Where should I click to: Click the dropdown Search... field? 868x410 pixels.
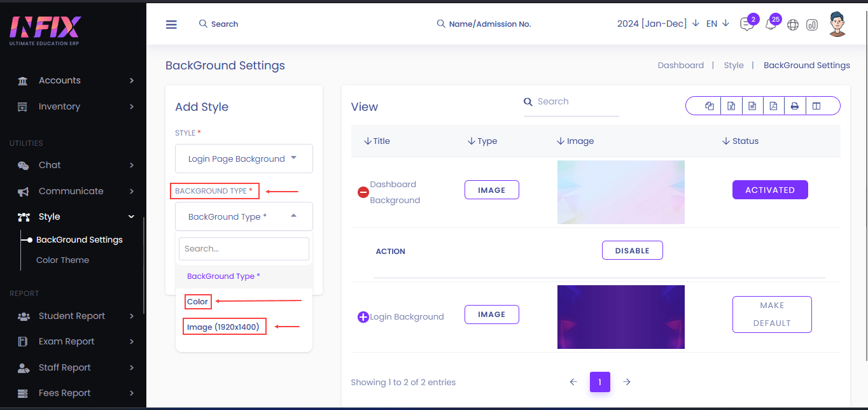click(244, 249)
